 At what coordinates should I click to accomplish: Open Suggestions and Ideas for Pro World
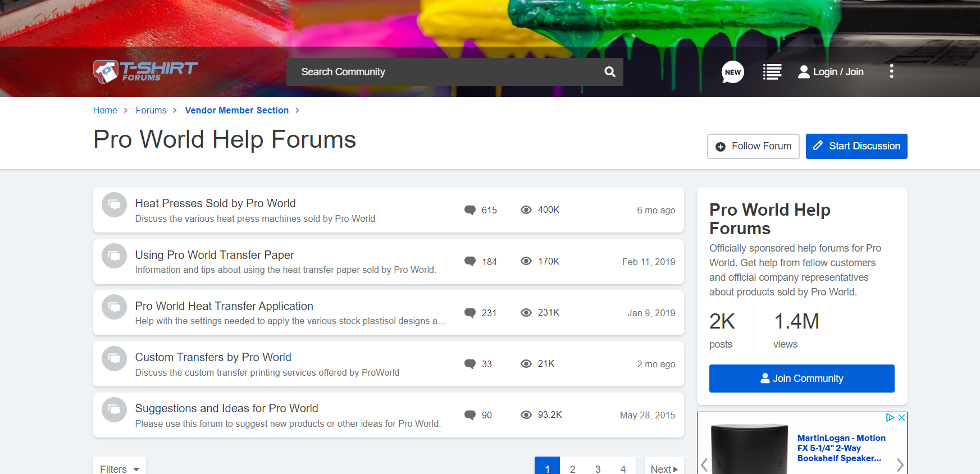click(x=227, y=408)
